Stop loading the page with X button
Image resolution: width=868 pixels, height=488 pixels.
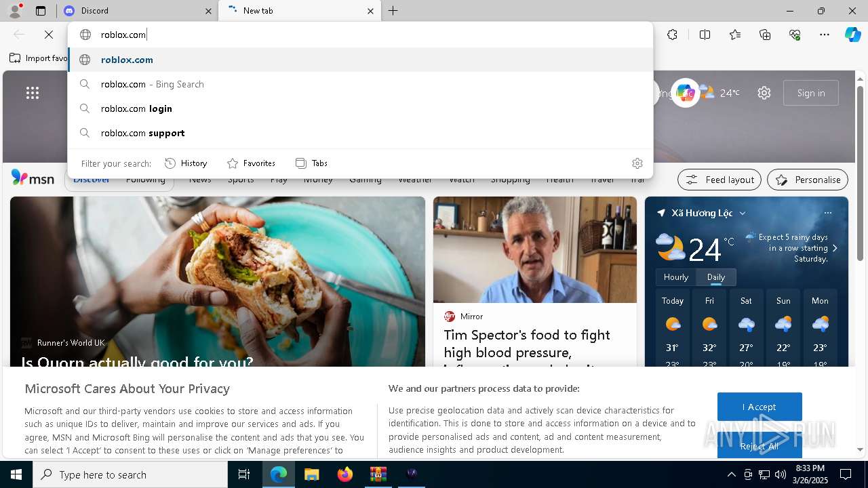coord(49,35)
